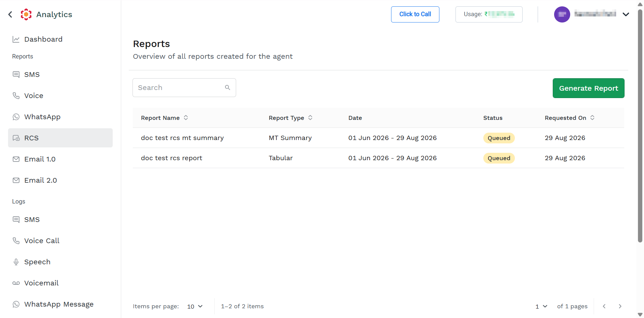The height and width of the screenshot is (318, 644).
Task: Sort by Report Type column arrows
Action: (310, 118)
